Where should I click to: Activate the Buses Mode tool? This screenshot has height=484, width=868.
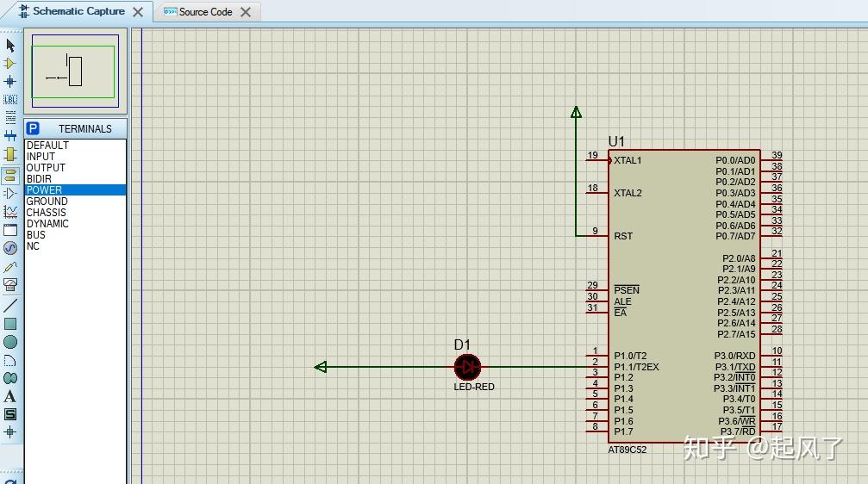tap(10, 135)
